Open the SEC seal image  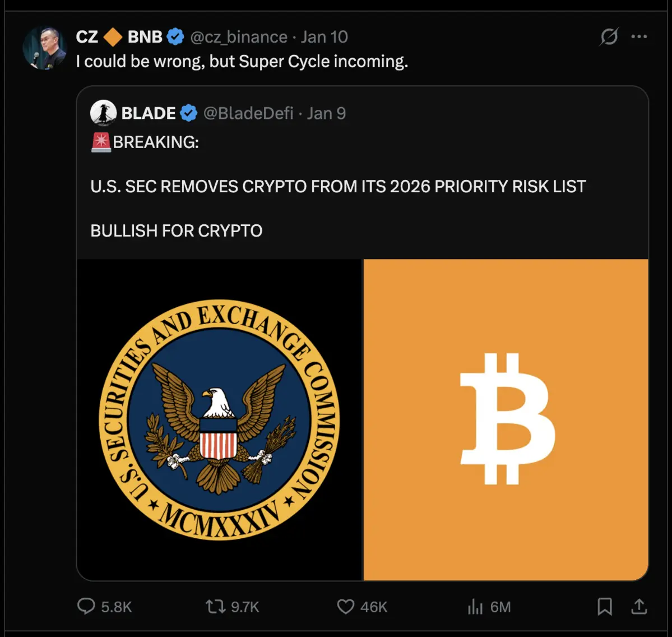click(x=220, y=419)
